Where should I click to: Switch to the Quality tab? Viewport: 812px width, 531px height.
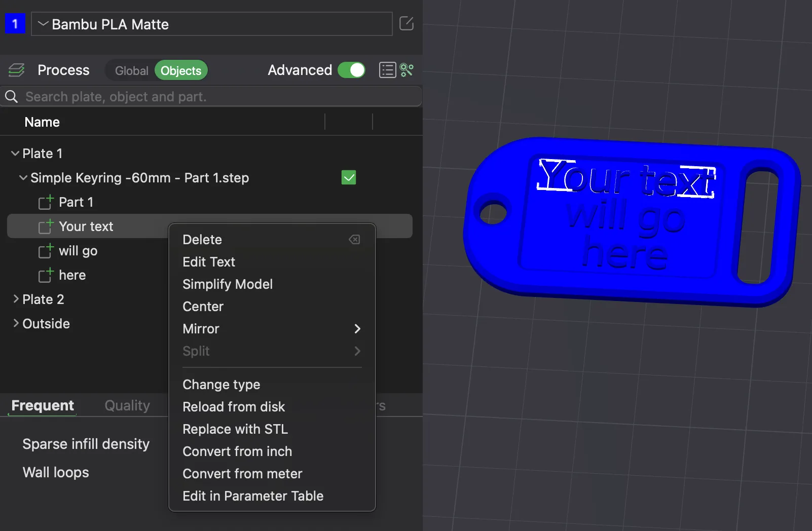point(127,405)
